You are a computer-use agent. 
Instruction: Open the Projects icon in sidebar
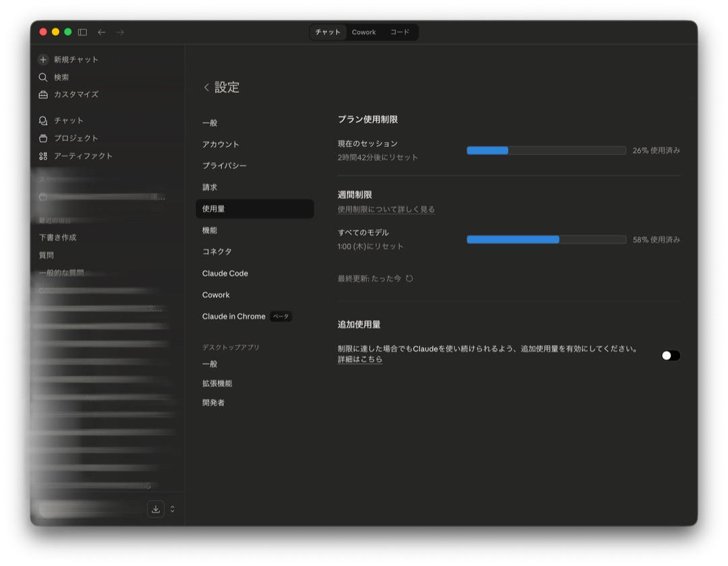[43, 138]
